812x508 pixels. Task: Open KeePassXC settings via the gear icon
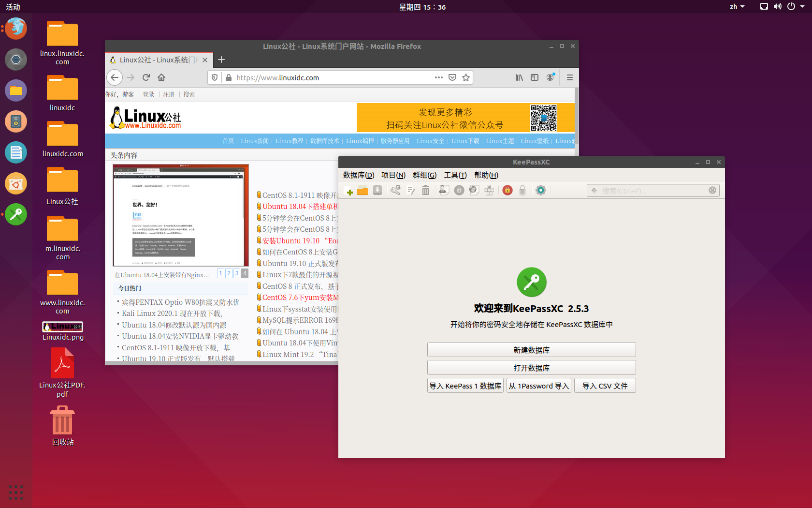coord(540,190)
